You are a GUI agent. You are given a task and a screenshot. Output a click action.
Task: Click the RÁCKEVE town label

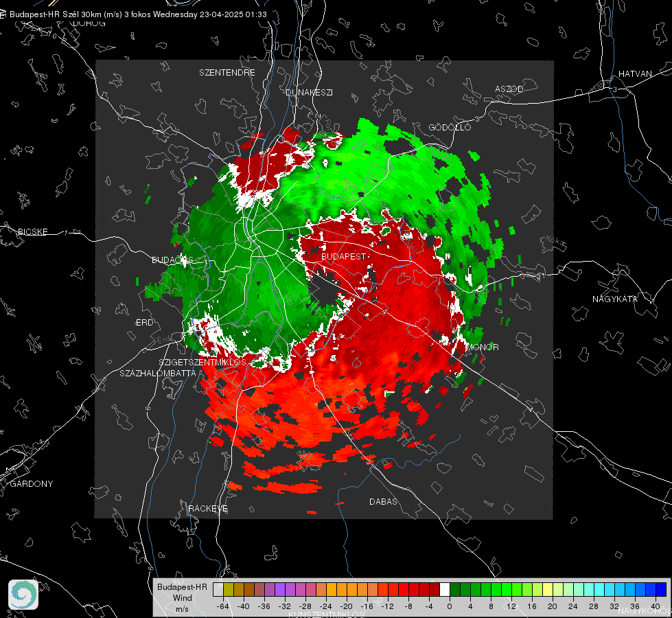(x=208, y=508)
